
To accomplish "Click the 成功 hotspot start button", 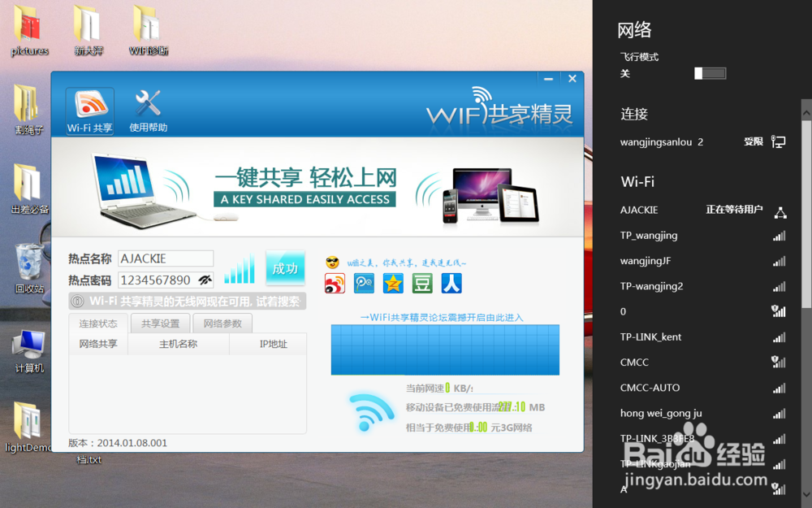I will coord(285,268).
